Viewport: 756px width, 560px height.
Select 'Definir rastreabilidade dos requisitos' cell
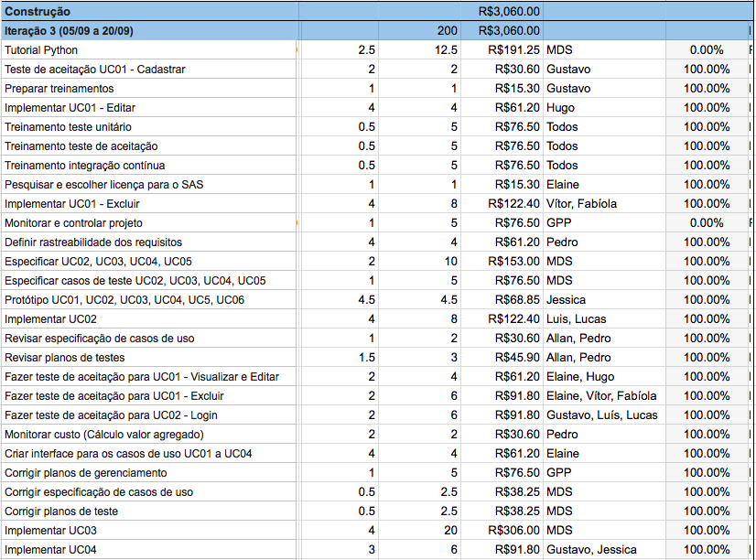(x=148, y=242)
